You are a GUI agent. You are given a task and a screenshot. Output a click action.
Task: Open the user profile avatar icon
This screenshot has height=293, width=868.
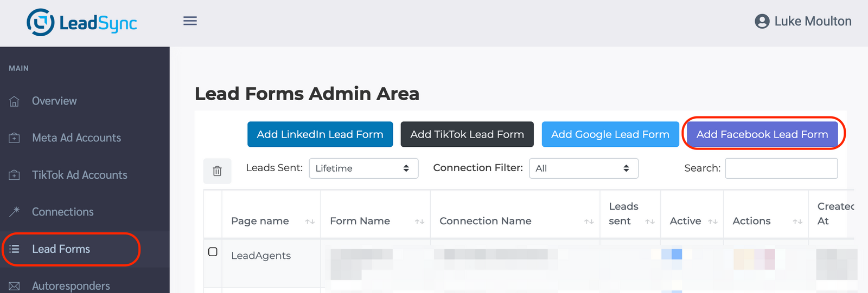pos(762,22)
